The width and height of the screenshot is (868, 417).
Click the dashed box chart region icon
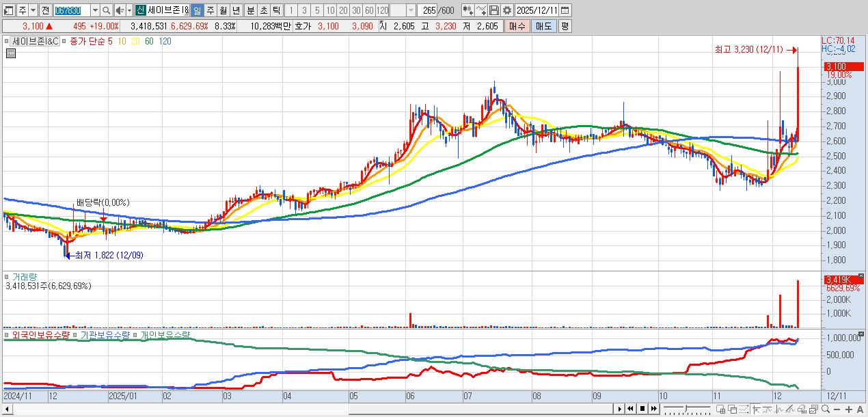click(x=744, y=409)
